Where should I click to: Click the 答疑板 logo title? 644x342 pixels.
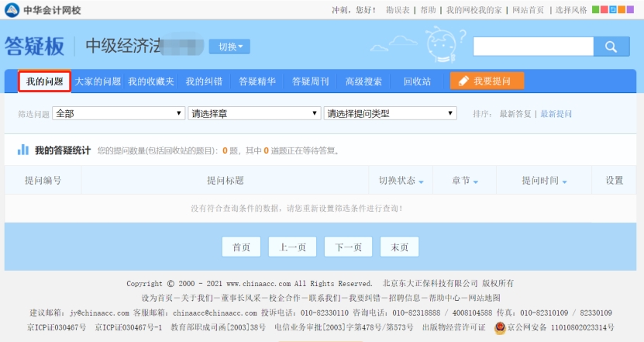click(x=34, y=47)
